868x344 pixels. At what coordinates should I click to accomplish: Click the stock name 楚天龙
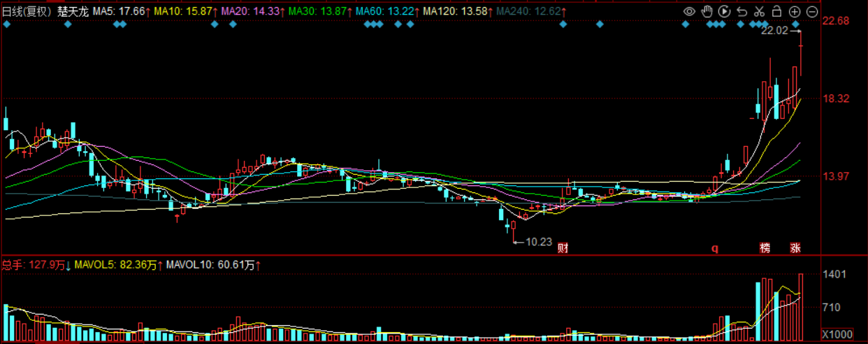(x=73, y=12)
